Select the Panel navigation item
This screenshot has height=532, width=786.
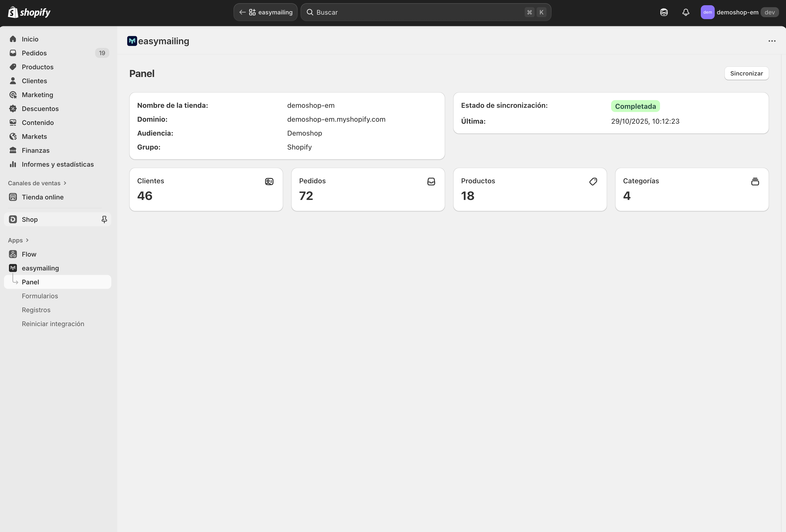coord(57,282)
